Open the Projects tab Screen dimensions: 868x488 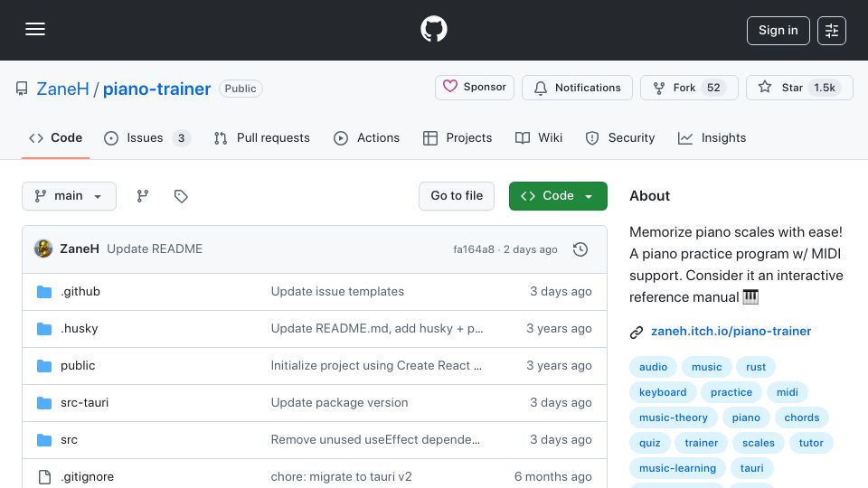point(458,137)
